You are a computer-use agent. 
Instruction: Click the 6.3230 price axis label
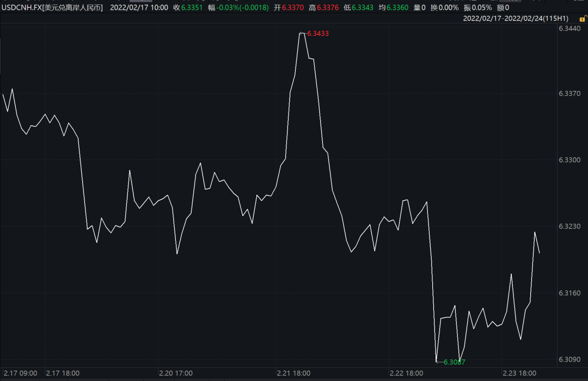pos(570,226)
